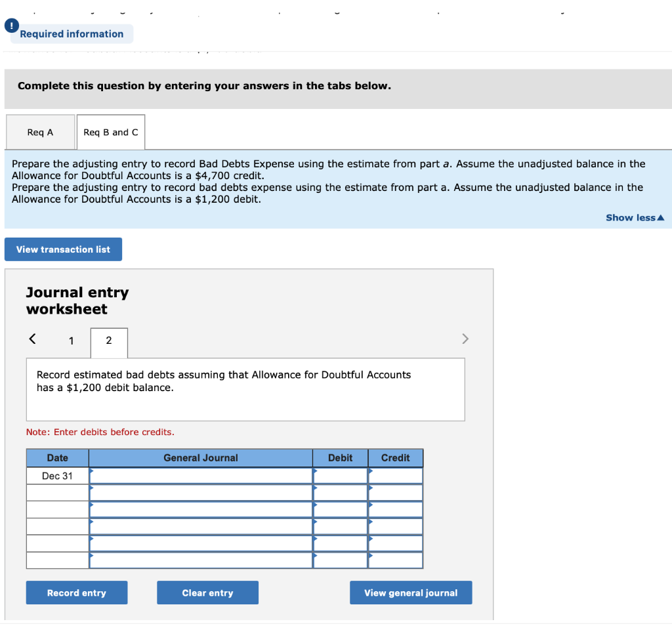Click the Required information label
The height and width of the screenshot is (628, 672).
pyautogui.click(x=72, y=34)
